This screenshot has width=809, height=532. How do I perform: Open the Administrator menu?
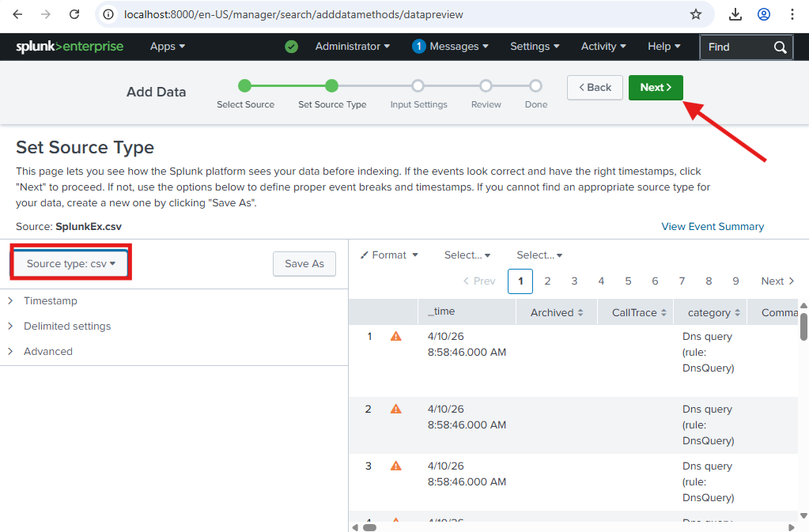353,47
